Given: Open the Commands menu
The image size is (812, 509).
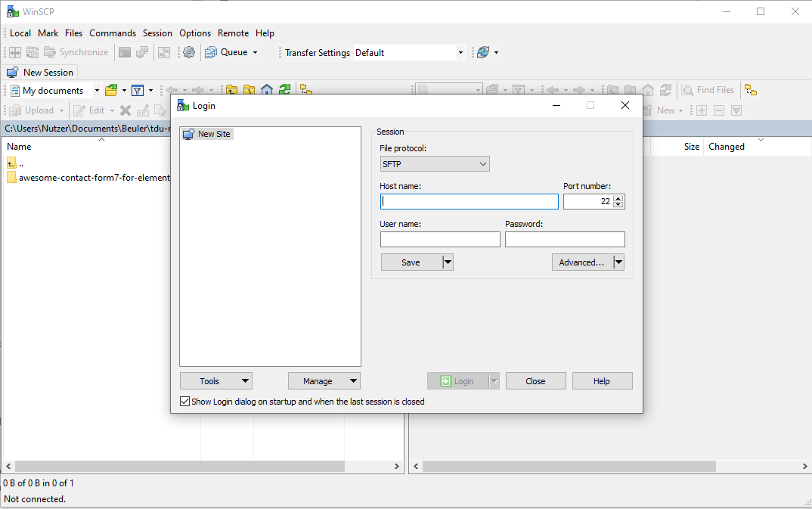Looking at the screenshot, I should click(113, 33).
